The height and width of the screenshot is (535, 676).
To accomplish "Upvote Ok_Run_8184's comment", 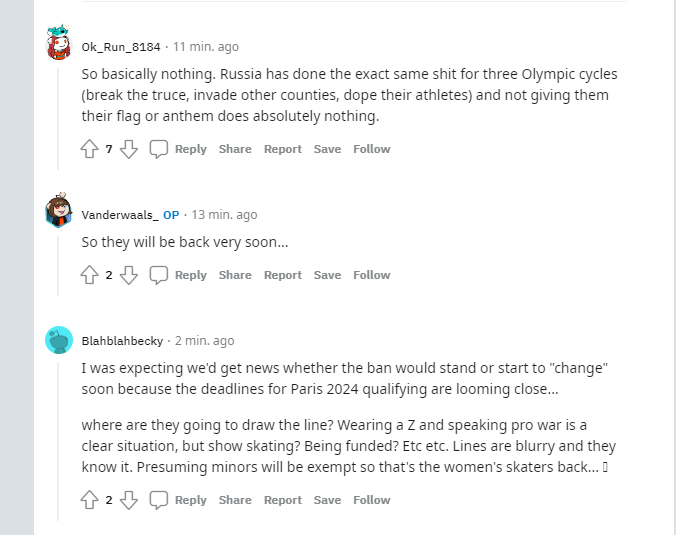I will [90, 149].
